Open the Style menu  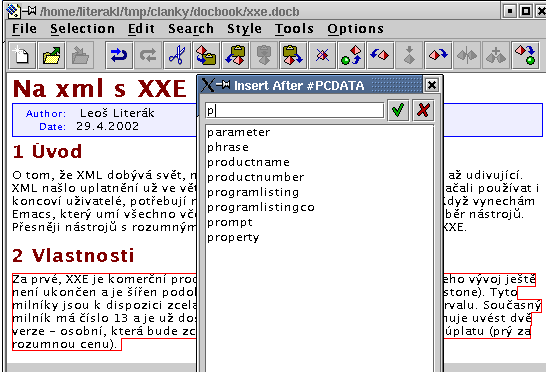244,29
